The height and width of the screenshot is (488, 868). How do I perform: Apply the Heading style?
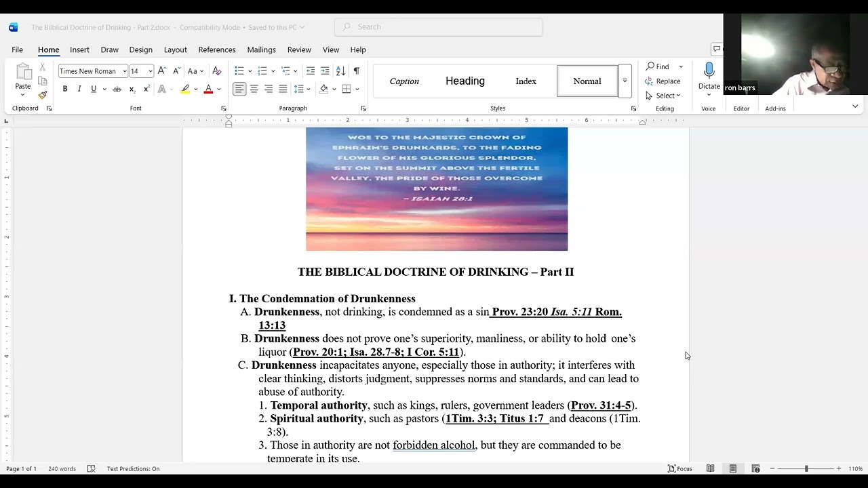coord(465,81)
